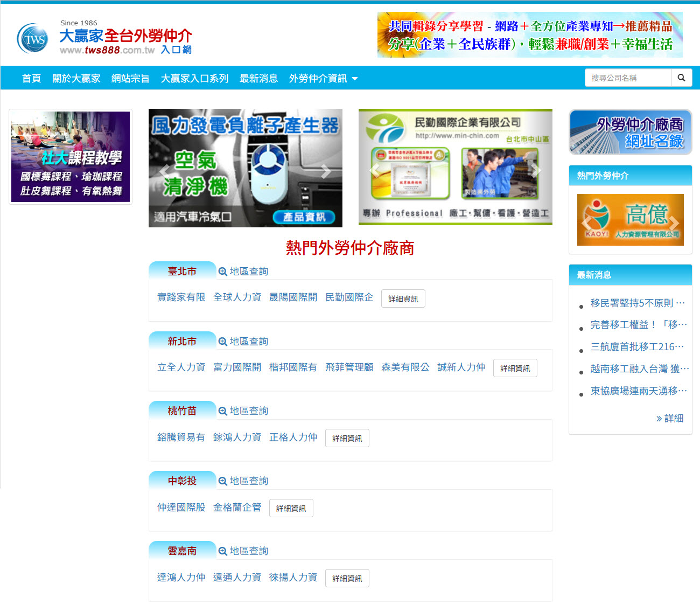Viewport: 700px width, 604px height.
Task: Click magnifier icon beside 中彰投 地區查詢
Action: pos(222,481)
